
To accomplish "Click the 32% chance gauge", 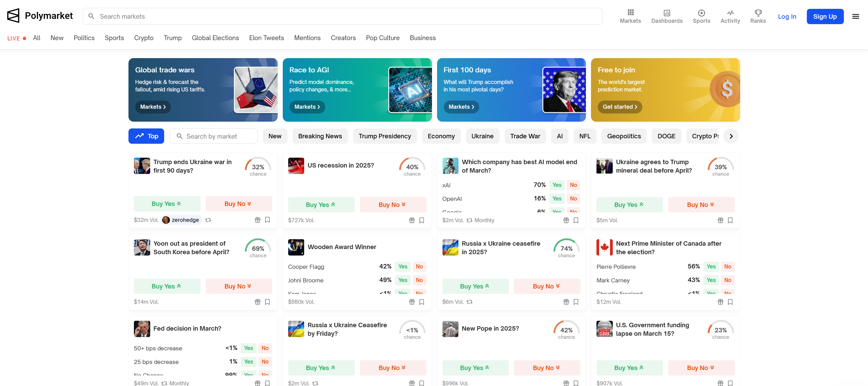I will click(258, 166).
